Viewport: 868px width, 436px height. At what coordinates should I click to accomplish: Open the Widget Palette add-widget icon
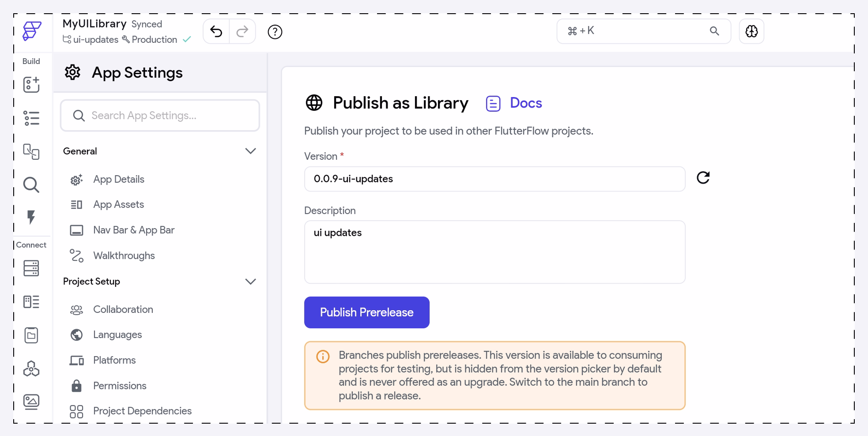coord(31,85)
